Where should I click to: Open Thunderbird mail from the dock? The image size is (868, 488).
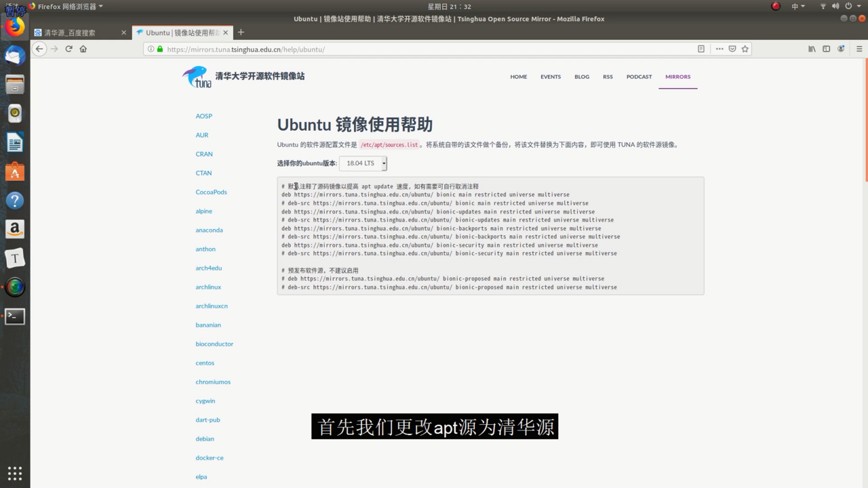pyautogui.click(x=15, y=56)
